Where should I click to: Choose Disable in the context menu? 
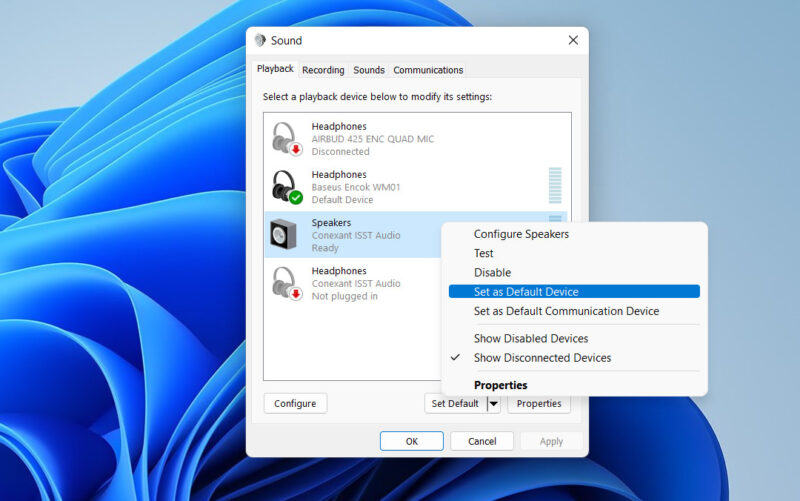pyautogui.click(x=492, y=273)
